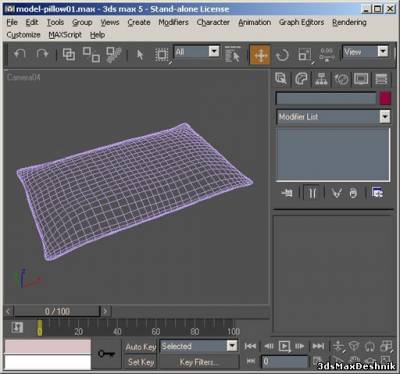Click the Undo arrow icon
The width and height of the screenshot is (400, 374).
click(x=20, y=54)
